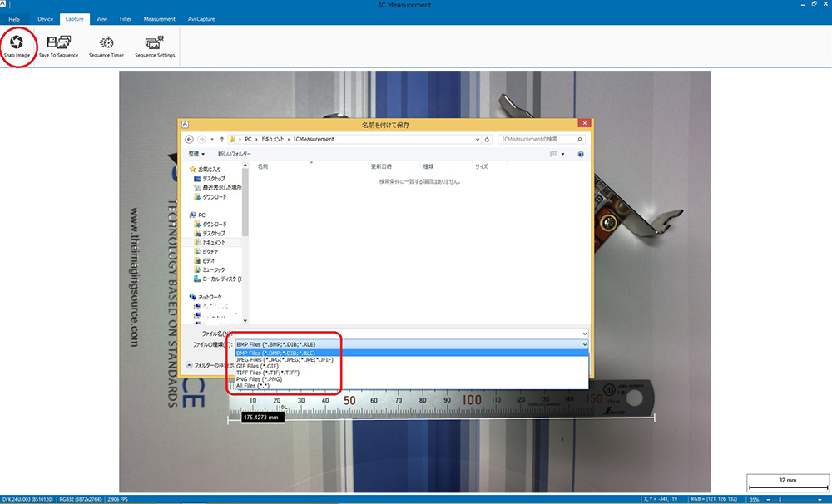Viewport: 832px width, 504px height.
Task: Sort by the 更新日時 column header
Action: [x=381, y=166]
